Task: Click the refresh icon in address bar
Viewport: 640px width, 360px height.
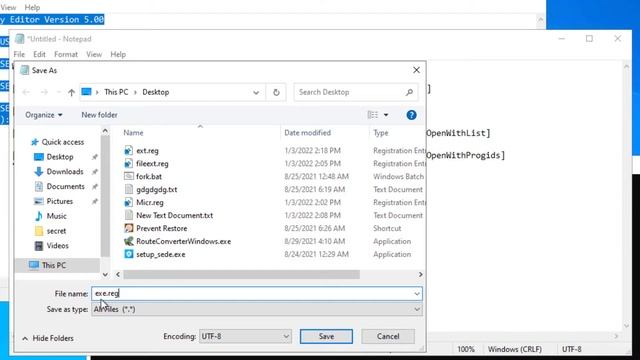Action: 276,92
